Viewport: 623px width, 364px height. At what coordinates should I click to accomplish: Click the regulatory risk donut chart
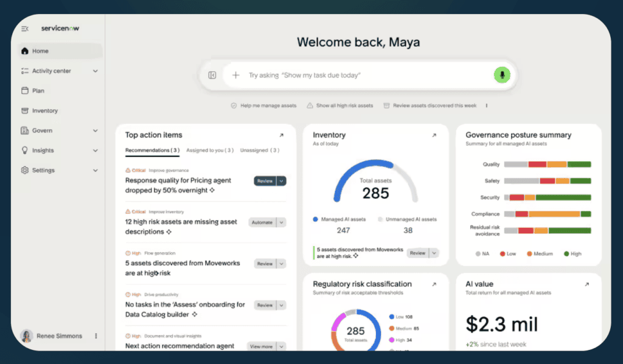(355, 330)
